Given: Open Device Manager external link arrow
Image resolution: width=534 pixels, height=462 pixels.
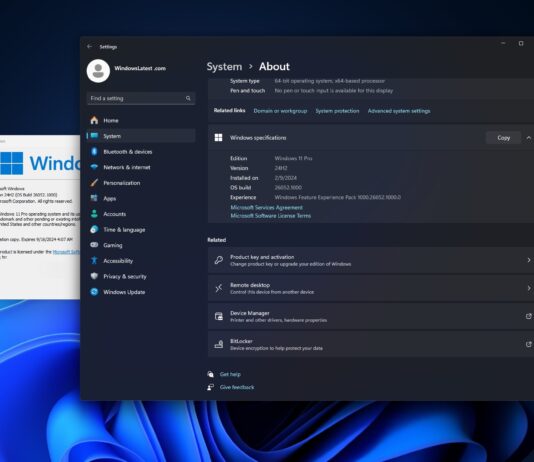Looking at the screenshot, I should pos(529,316).
